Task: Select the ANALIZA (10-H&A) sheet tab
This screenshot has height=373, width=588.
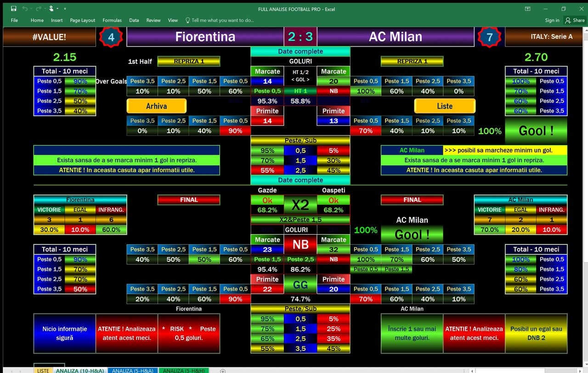Action: tap(80, 370)
